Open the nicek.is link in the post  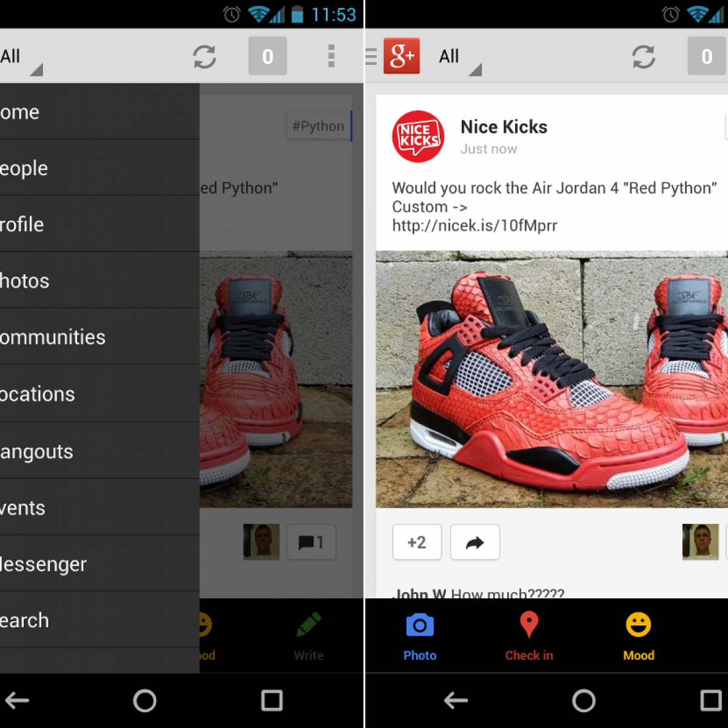[474, 226]
